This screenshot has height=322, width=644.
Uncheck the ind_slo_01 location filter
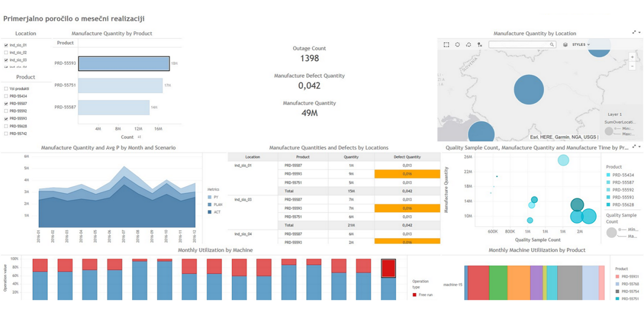tap(6, 45)
